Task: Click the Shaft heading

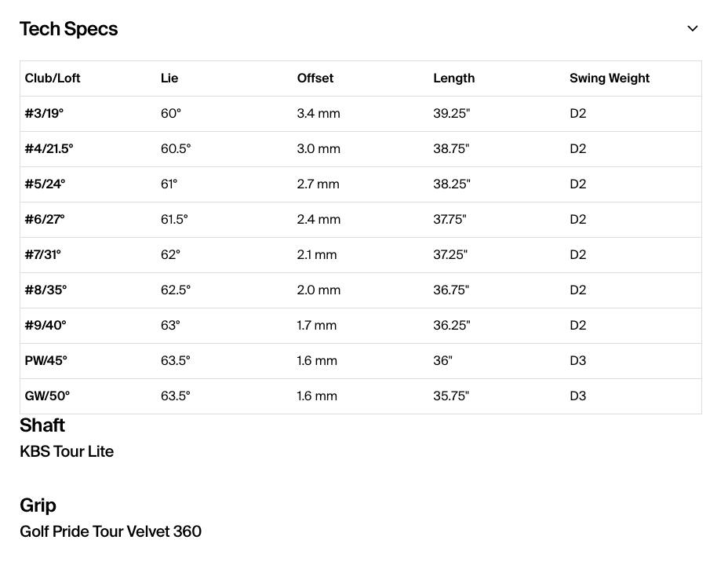Action: click(42, 425)
